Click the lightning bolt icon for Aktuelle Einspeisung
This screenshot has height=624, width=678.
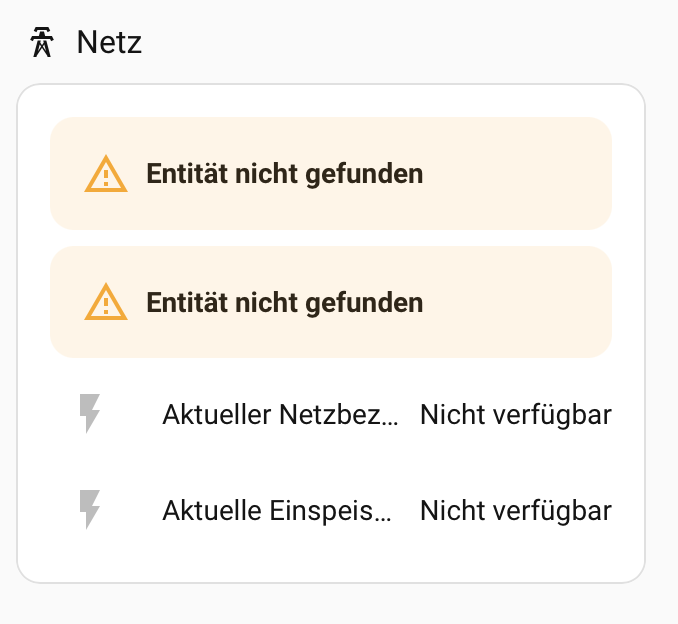click(90, 510)
